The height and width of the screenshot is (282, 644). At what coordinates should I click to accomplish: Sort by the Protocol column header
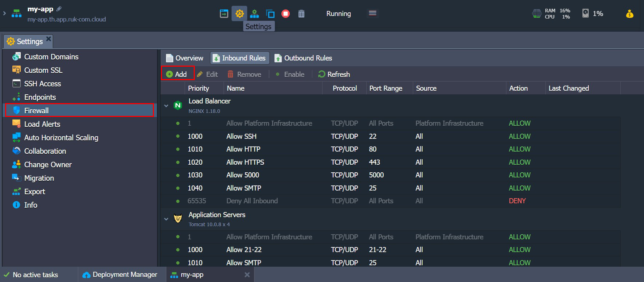344,88
